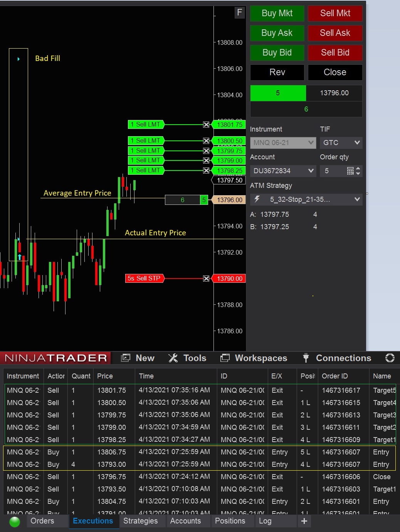
Task: Click the Sell Ask button
Action: tap(335, 33)
